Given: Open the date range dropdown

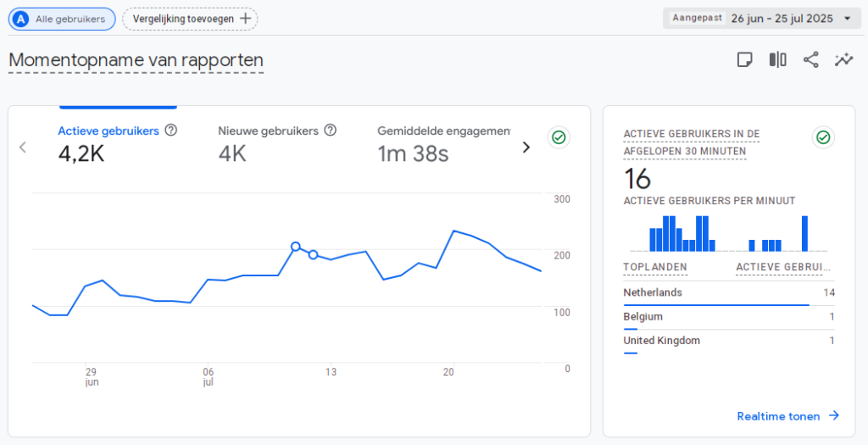Looking at the screenshot, I should coord(762,19).
